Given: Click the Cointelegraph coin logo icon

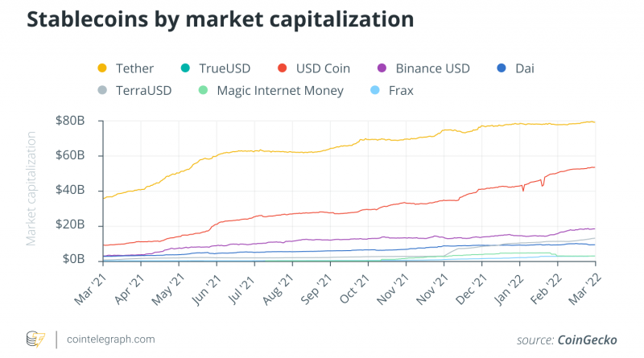Looking at the screenshot, I should [35, 339].
